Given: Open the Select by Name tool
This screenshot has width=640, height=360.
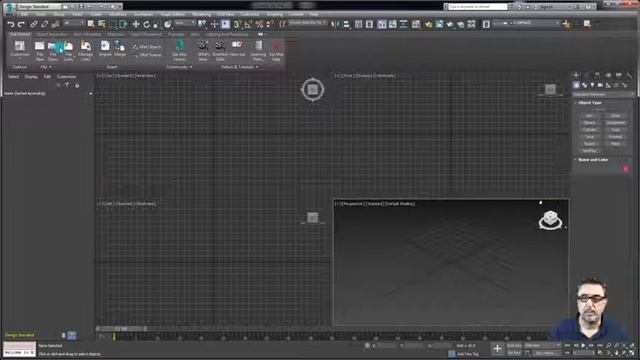Looking at the screenshot, I should point(102,24).
